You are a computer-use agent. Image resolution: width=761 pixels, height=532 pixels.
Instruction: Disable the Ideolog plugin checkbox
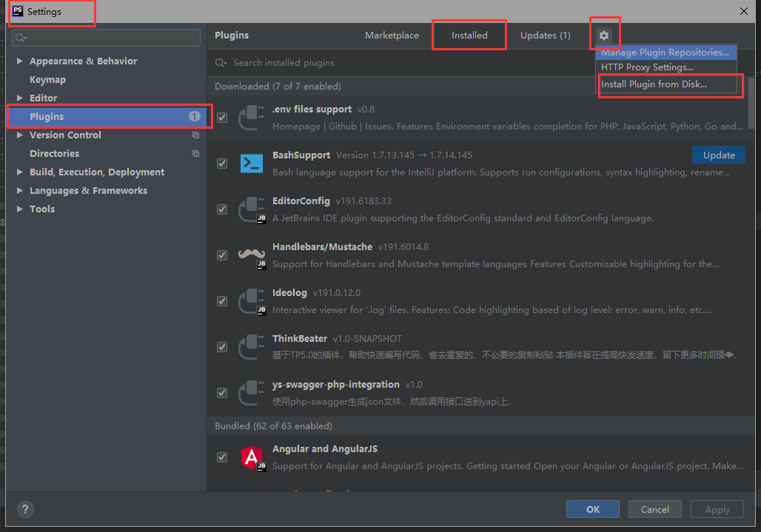(222, 301)
